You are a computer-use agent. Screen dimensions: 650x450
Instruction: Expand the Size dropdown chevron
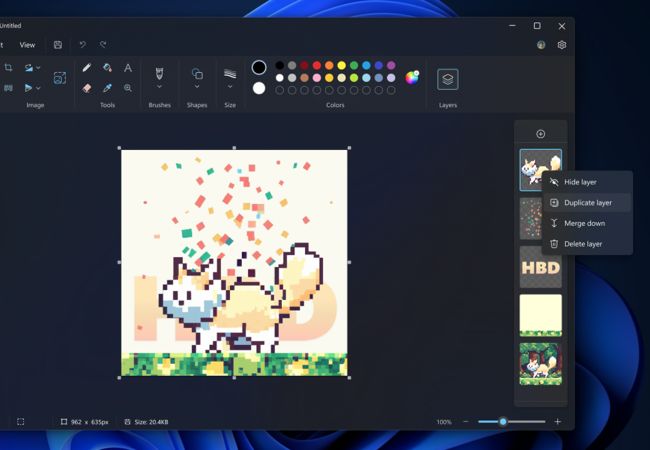[x=230, y=87]
